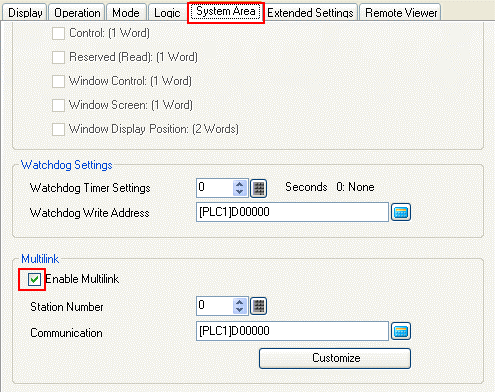Toggle Window Display Position (2 Words) checkbox
Screen dimensions: 495x392
[x=58, y=129]
